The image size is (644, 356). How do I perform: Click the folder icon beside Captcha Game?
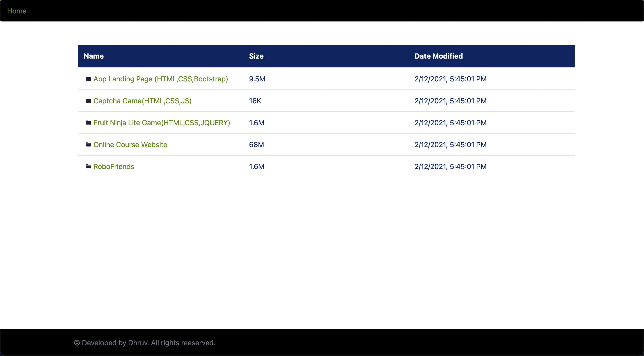click(89, 101)
